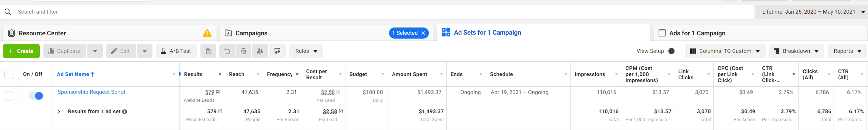This screenshot has height=130, width=868.
Task: Click the Ads for 1 Campaign icon
Action: (x=662, y=33)
